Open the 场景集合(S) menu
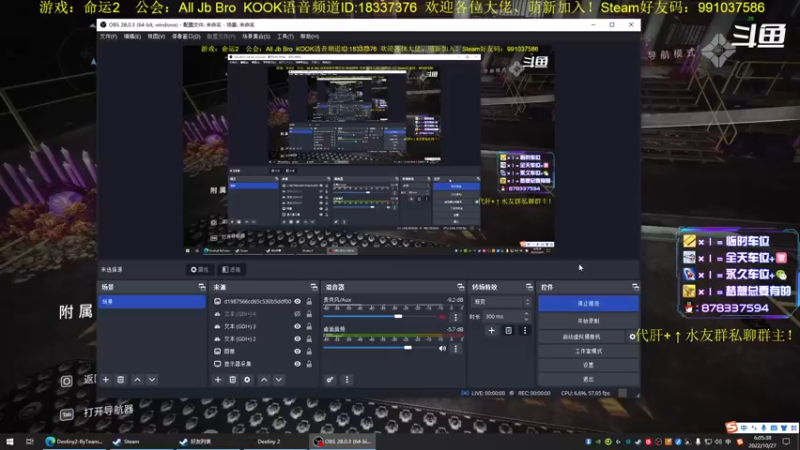 coord(256,37)
